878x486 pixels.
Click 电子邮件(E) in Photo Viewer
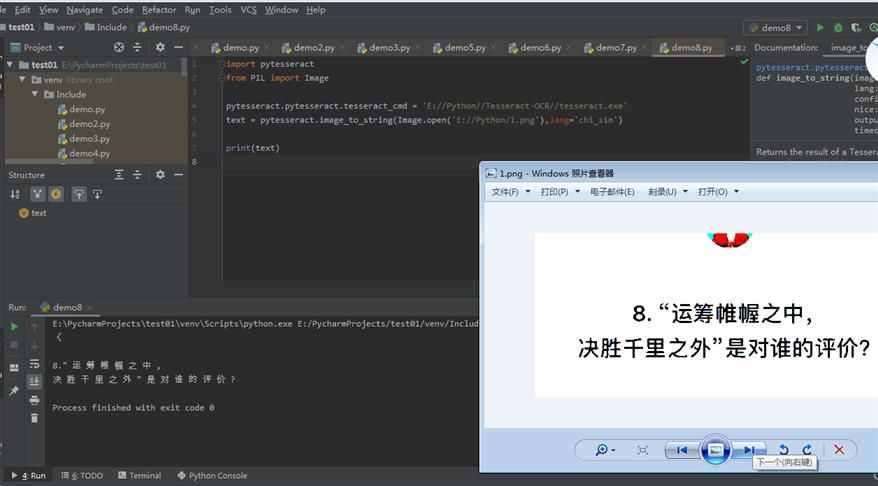pos(612,191)
